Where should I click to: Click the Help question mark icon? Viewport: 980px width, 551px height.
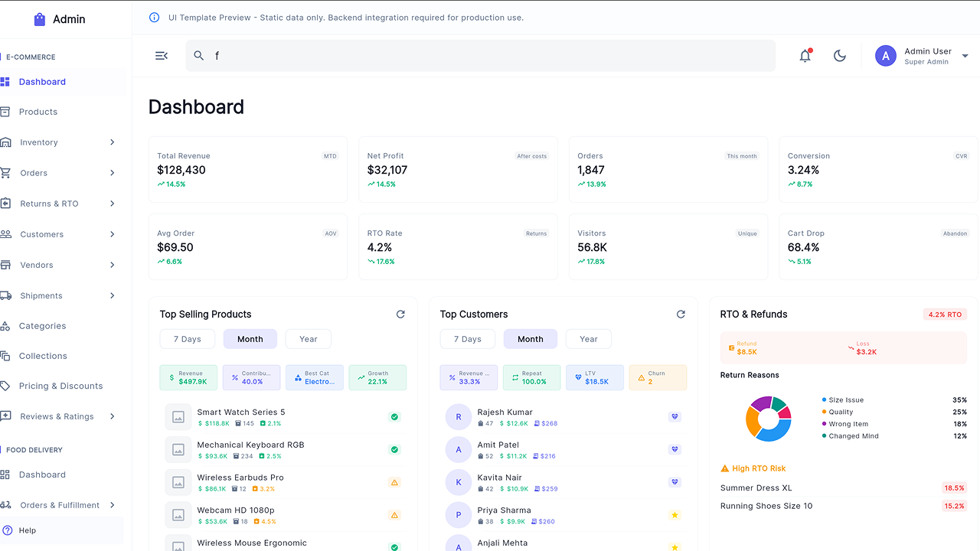7,530
